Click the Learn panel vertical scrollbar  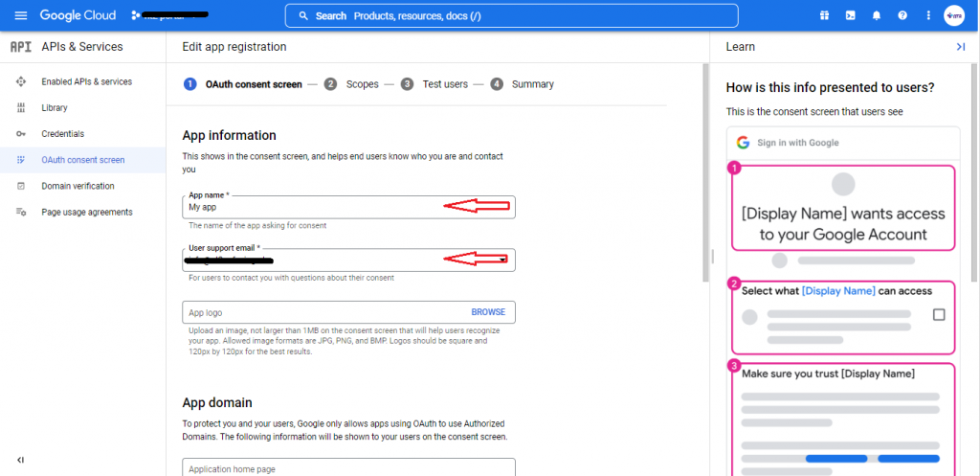click(975, 172)
